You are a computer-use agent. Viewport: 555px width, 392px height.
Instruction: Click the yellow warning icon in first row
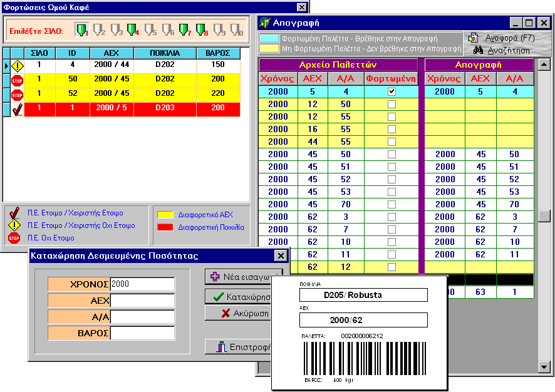click(x=17, y=66)
